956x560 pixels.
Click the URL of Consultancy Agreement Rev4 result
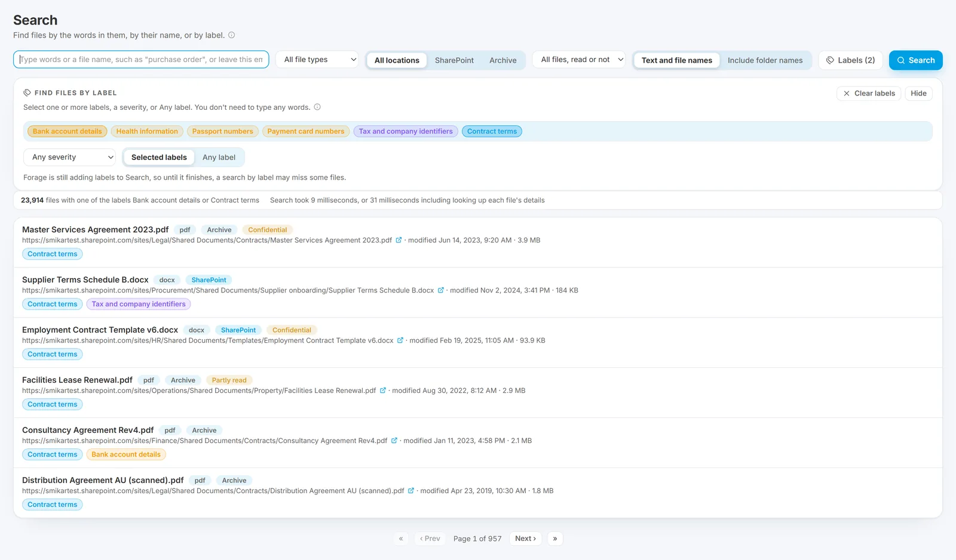pos(205,441)
